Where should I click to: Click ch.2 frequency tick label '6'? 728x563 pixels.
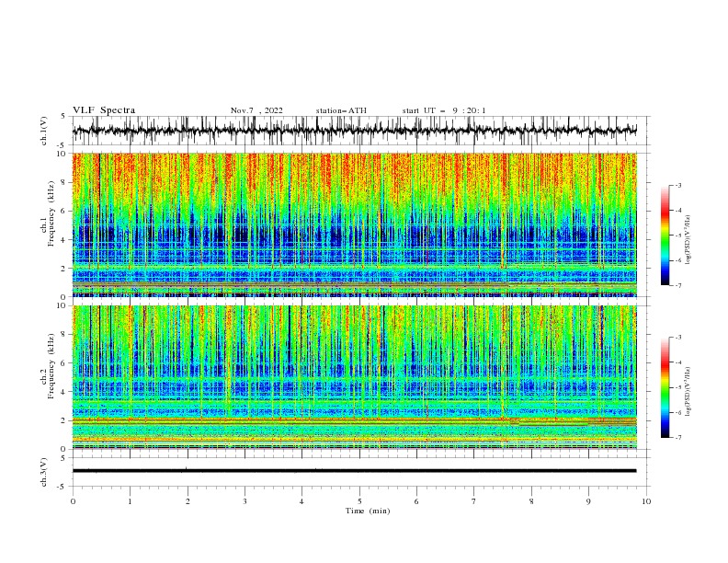pyautogui.click(x=64, y=363)
